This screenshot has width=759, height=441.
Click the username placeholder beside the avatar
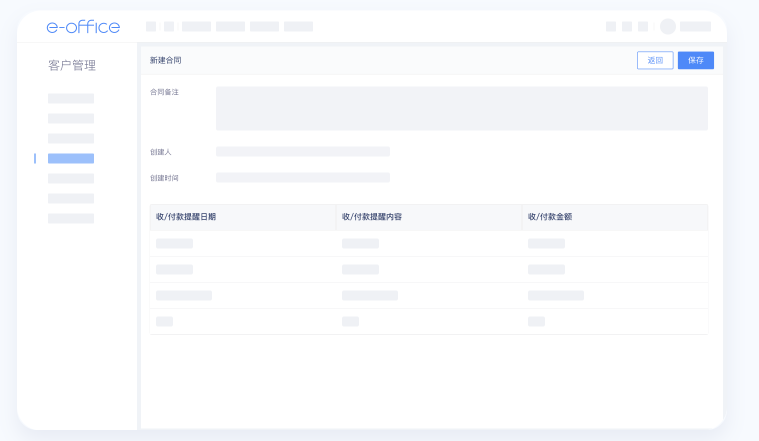click(x=695, y=27)
